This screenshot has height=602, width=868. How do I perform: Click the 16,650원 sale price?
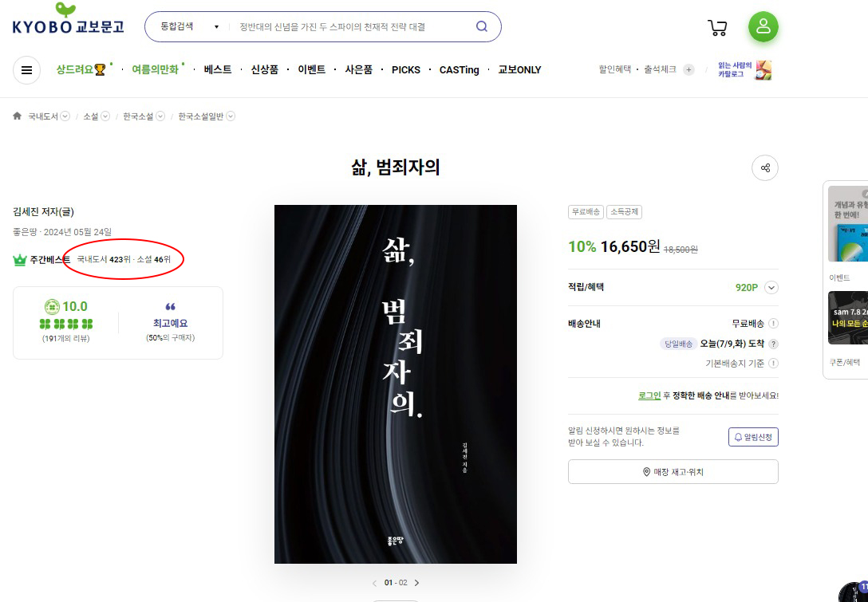(630, 246)
